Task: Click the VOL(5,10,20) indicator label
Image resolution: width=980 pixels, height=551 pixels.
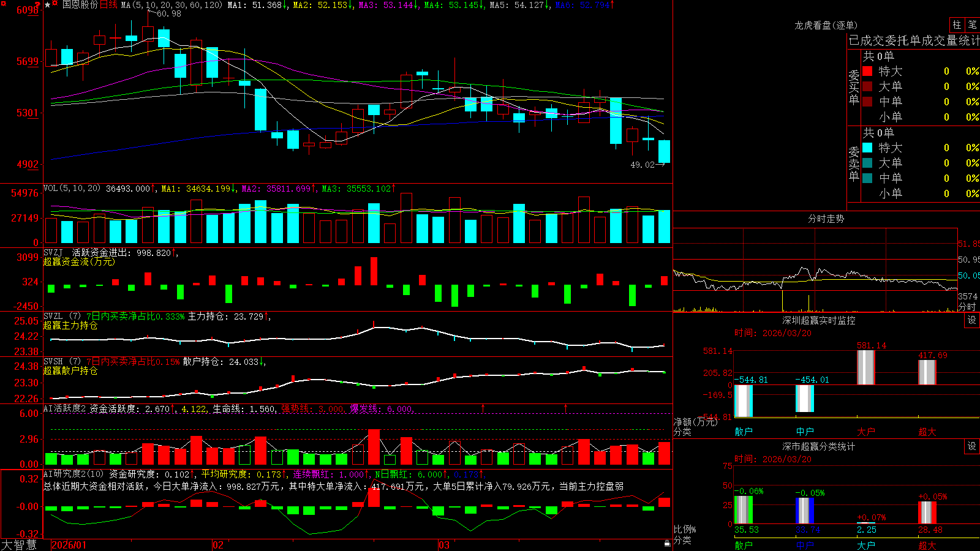Action: [x=72, y=188]
